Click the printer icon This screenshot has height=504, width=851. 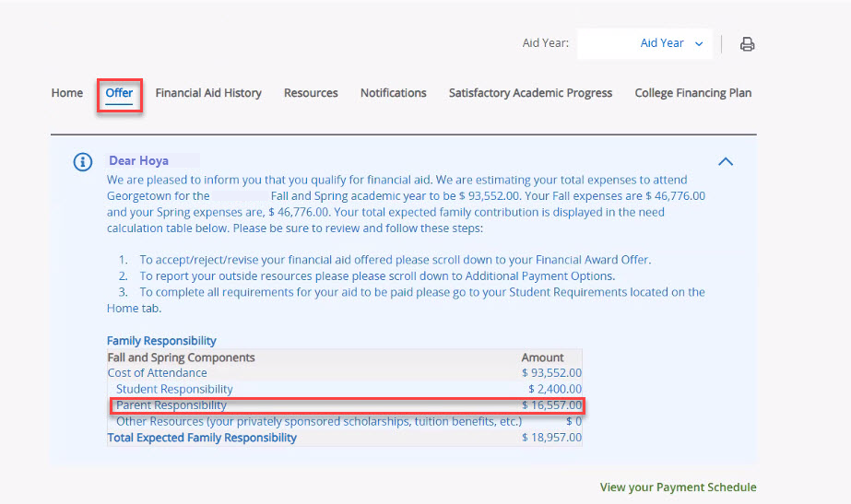click(747, 44)
